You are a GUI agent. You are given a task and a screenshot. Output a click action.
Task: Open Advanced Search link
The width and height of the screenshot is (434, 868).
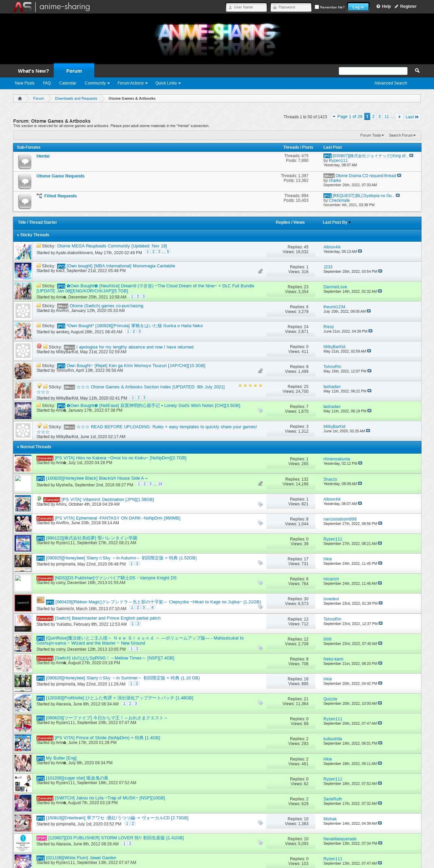[x=391, y=83]
